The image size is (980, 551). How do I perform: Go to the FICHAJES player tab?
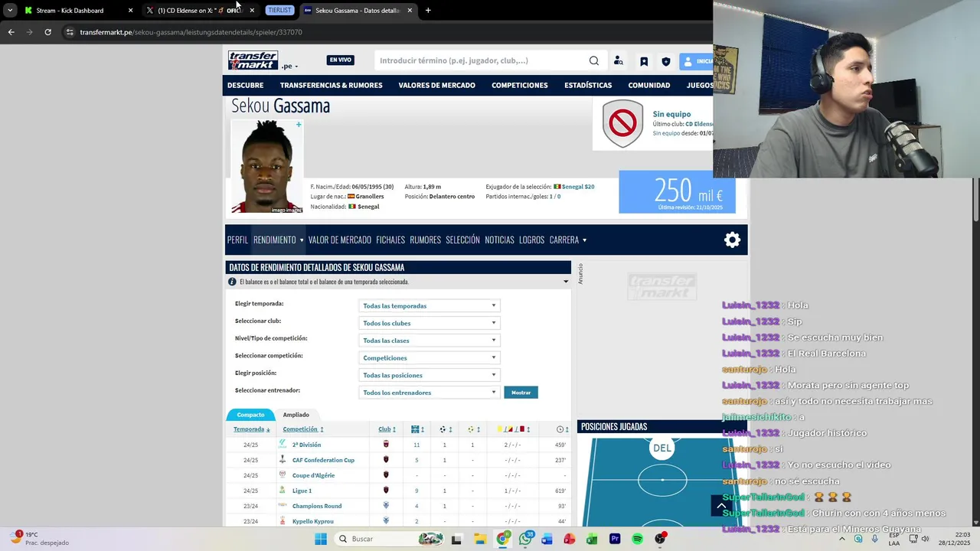click(390, 240)
